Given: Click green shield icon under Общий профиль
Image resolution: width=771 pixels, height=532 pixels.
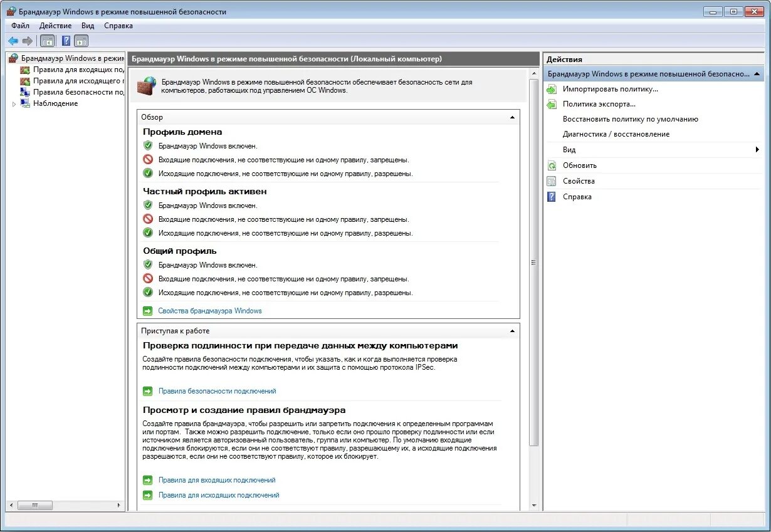Looking at the screenshot, I should click(148, 265).
